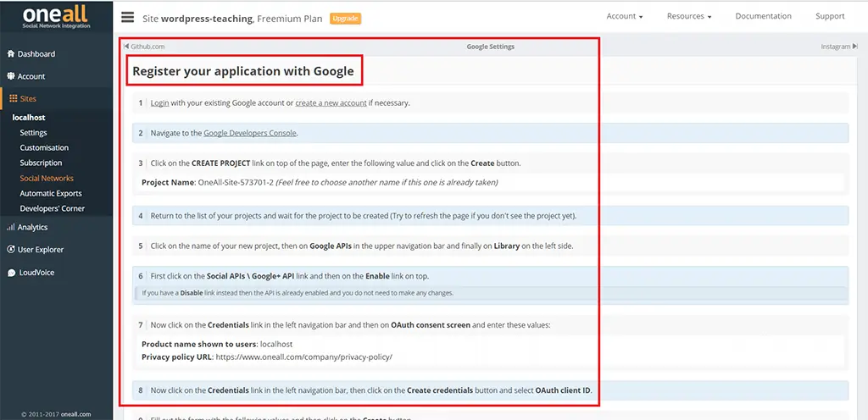Open the hamburger menu icon

[128, 18]
